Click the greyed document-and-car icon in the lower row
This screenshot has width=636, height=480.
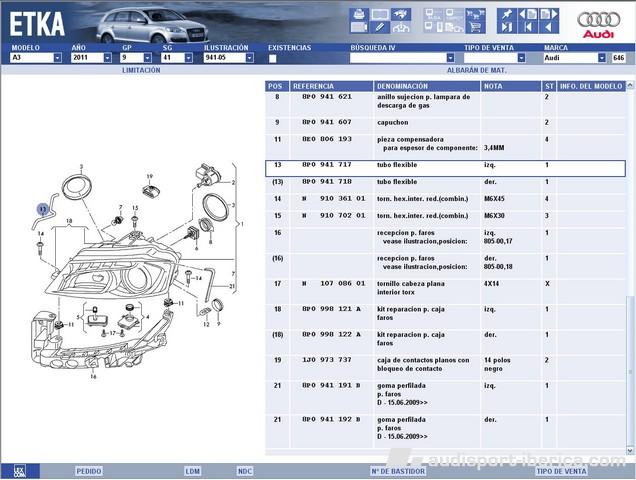[x=454, y=28]
